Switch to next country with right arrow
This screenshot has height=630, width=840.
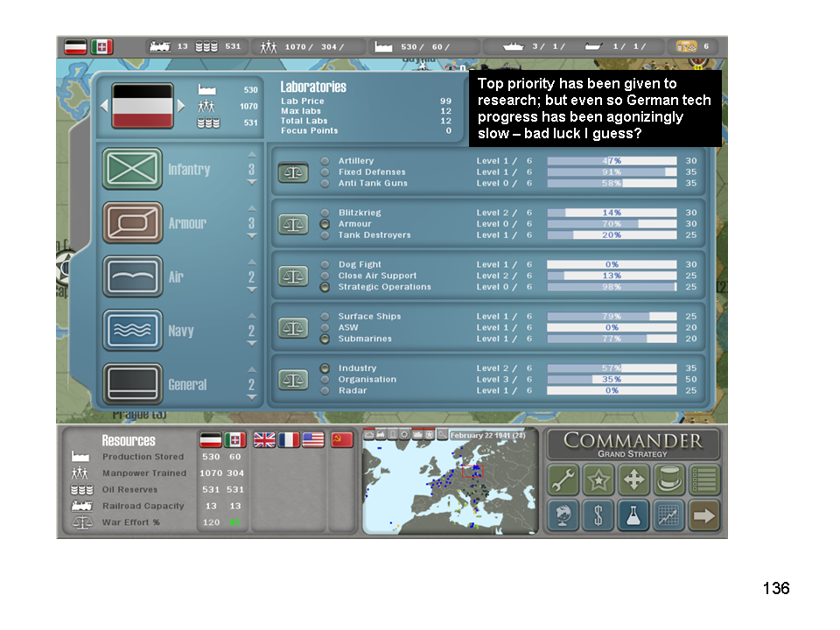tap(182, 106)
